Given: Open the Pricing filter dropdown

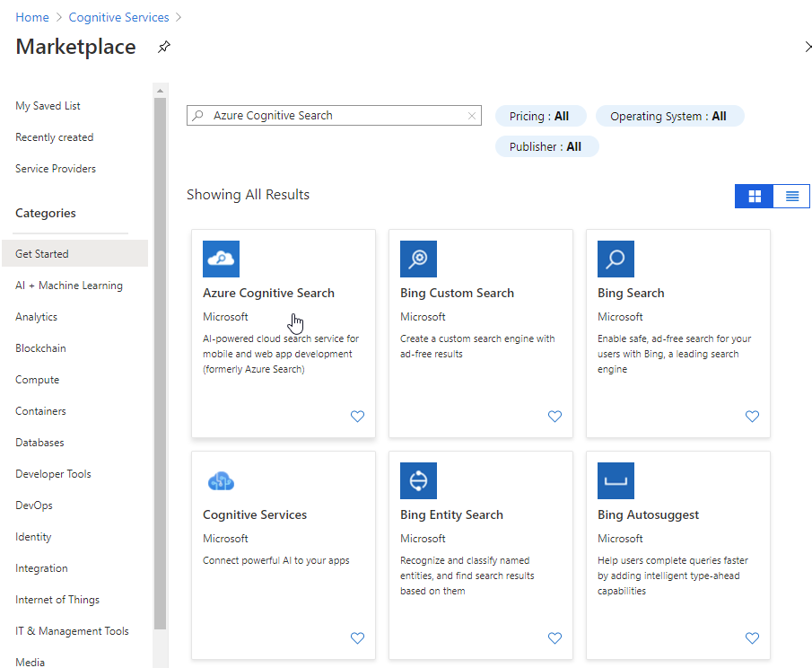Looking at the screenshot, I should [x=540, y=116].
